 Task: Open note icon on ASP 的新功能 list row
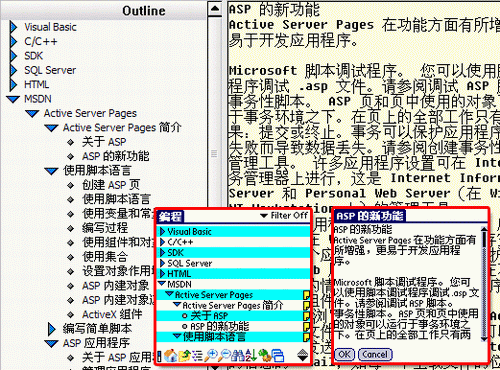[x=306, y=327]
